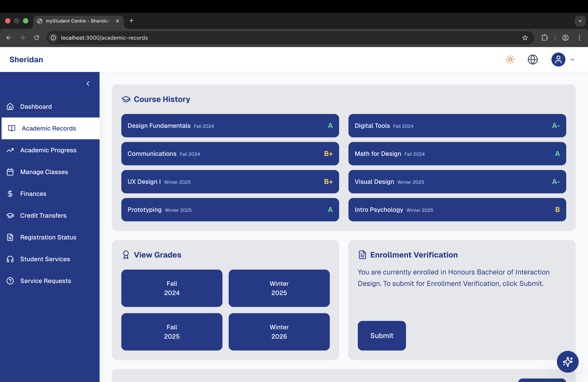Open the globe language selector

tap(533, 60)
